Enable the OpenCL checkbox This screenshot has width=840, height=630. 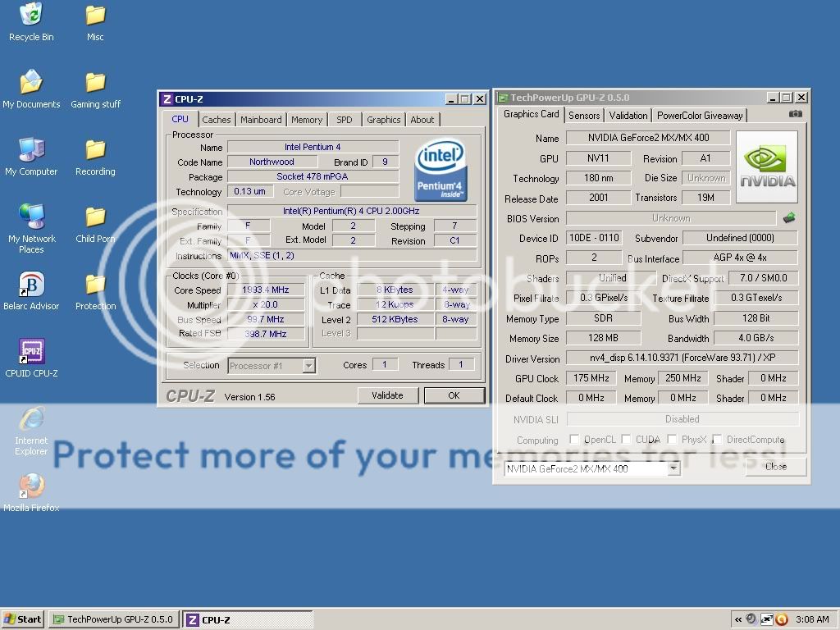(x=574, y=440)
